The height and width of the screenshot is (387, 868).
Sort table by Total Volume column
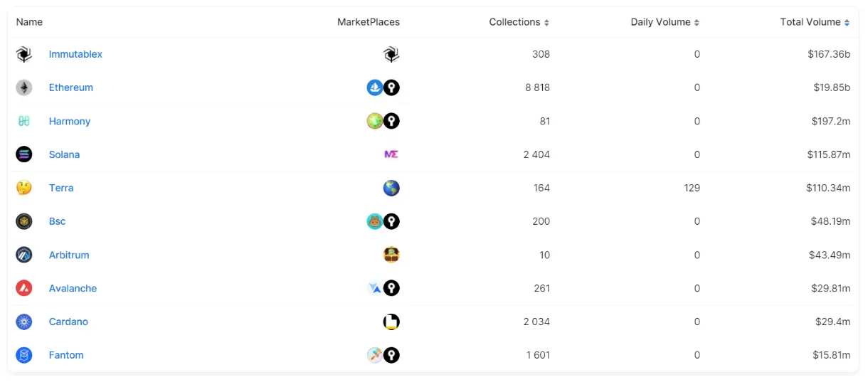pos(815,22)
